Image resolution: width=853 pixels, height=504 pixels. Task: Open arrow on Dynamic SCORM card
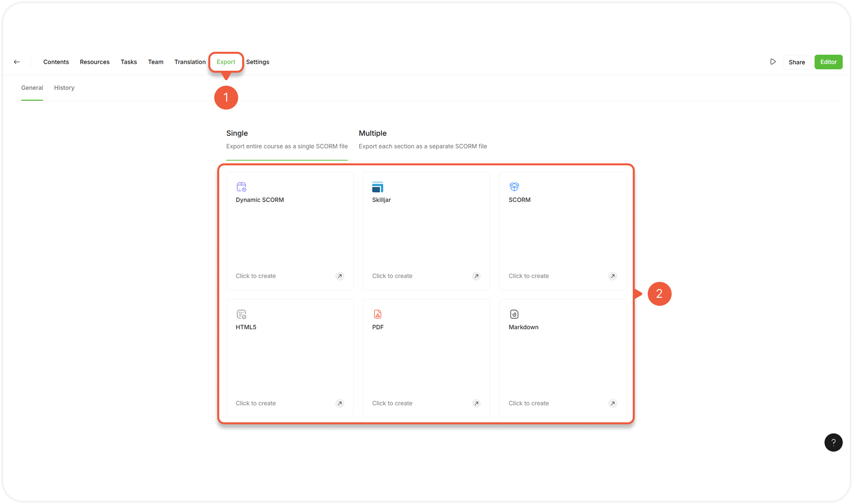point(339,276)
